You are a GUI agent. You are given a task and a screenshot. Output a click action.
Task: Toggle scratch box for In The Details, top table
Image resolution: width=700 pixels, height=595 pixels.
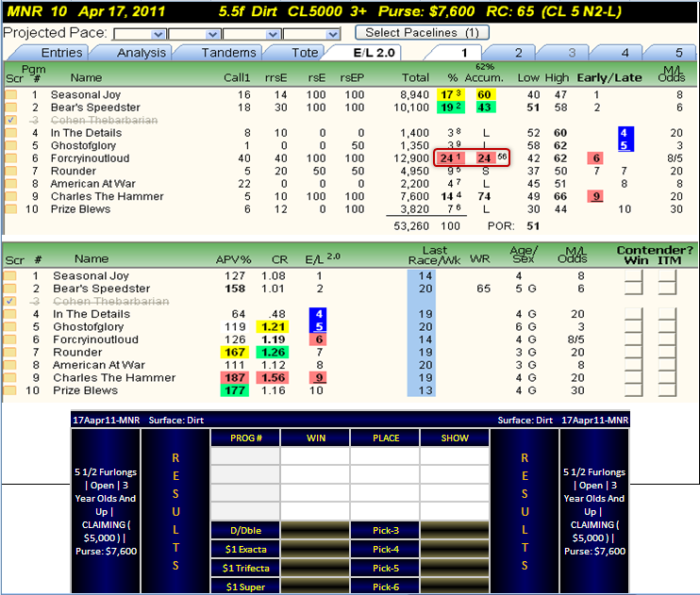click(x=11, y=133)
